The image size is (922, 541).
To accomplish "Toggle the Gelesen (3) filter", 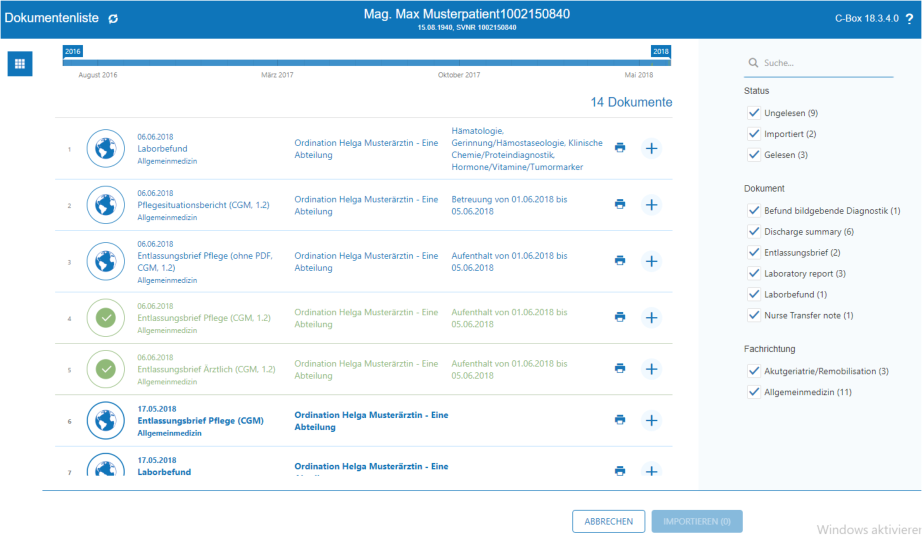I will coord(754,155).
